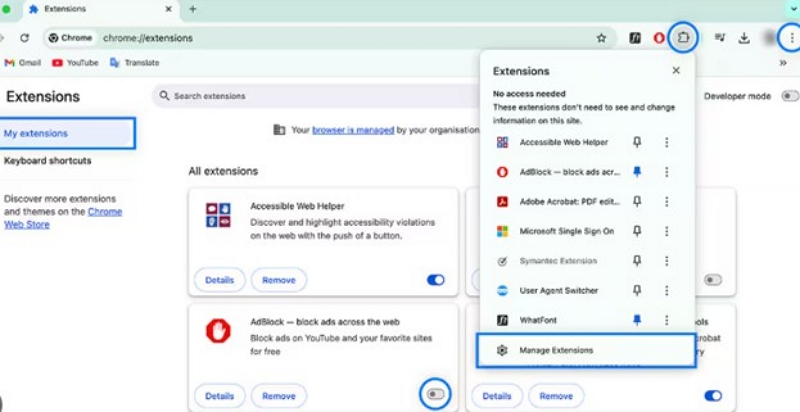Open more options for Accessible Web Helper

(666, 142)
